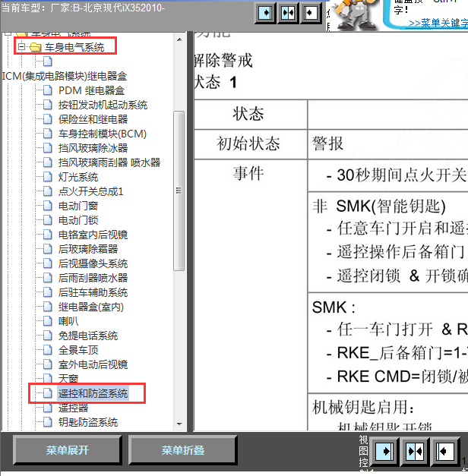468x476 pixels.
Task: Open 钥匙防盗系统 entry
Action: (x=88, y=422)
